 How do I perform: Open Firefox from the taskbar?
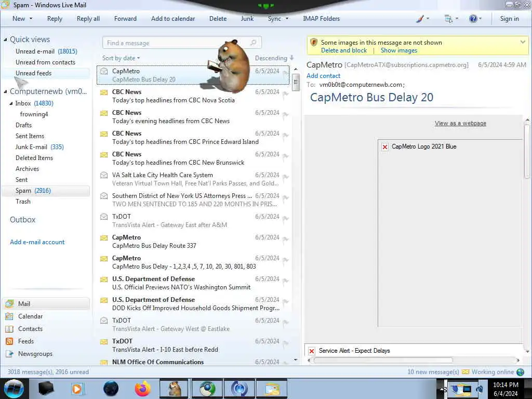pyautogui.click(x=143, y=389)
